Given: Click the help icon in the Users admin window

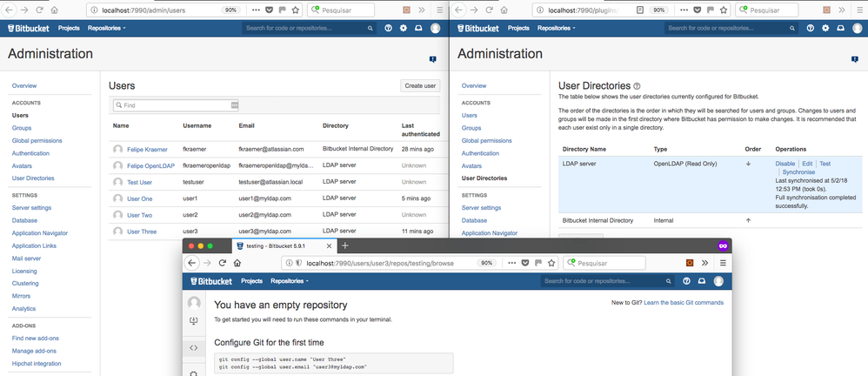Looking at the screenshot, I should 388,28.
